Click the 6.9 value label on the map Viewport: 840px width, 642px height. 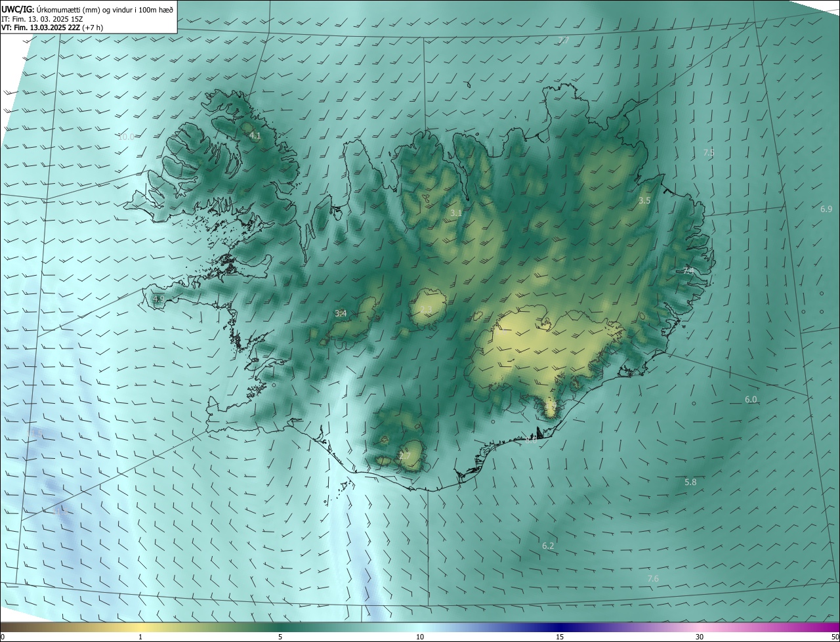(x=826, y=209)
